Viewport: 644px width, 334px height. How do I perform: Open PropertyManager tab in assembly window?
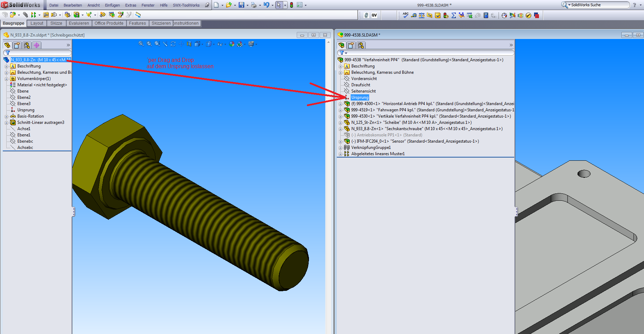tap(351, 45)
